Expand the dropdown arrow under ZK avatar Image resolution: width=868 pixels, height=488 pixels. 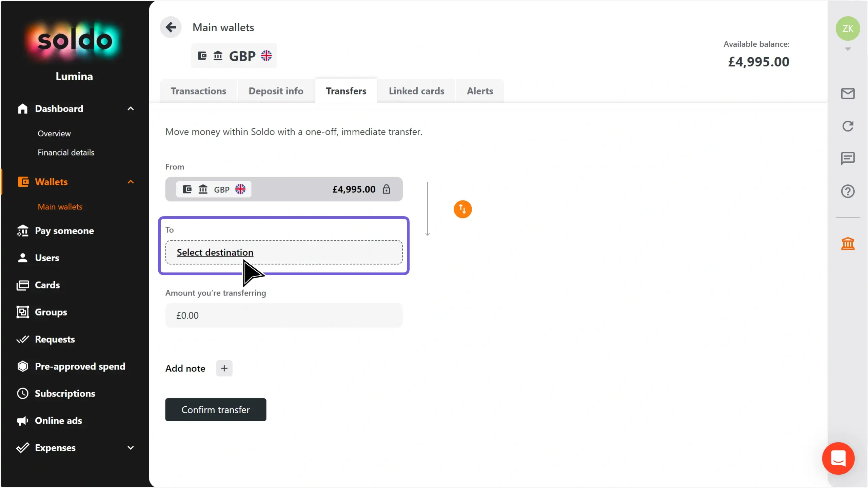848,49
